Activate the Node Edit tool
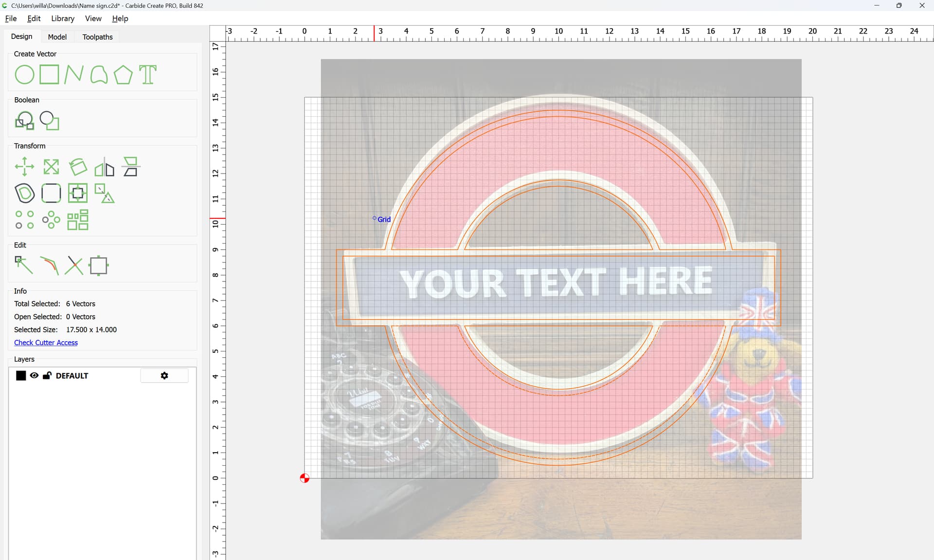The height and width of the screenshot is (560, 934). click(23, 265)
